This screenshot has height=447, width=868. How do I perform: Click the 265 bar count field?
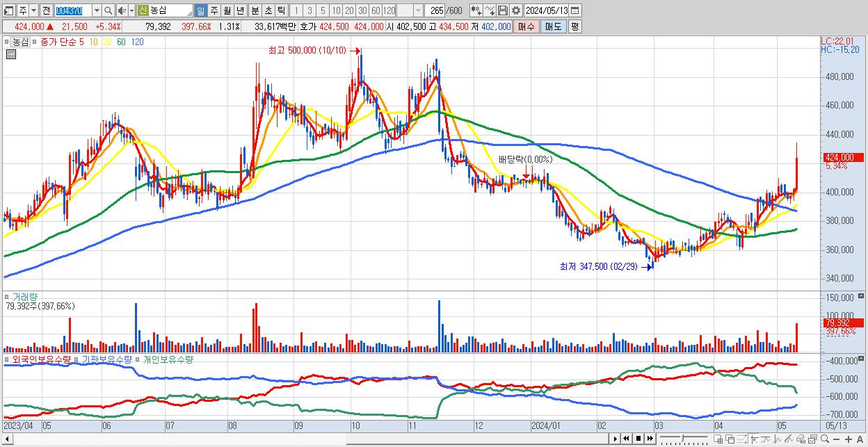(x=435, y=10)
